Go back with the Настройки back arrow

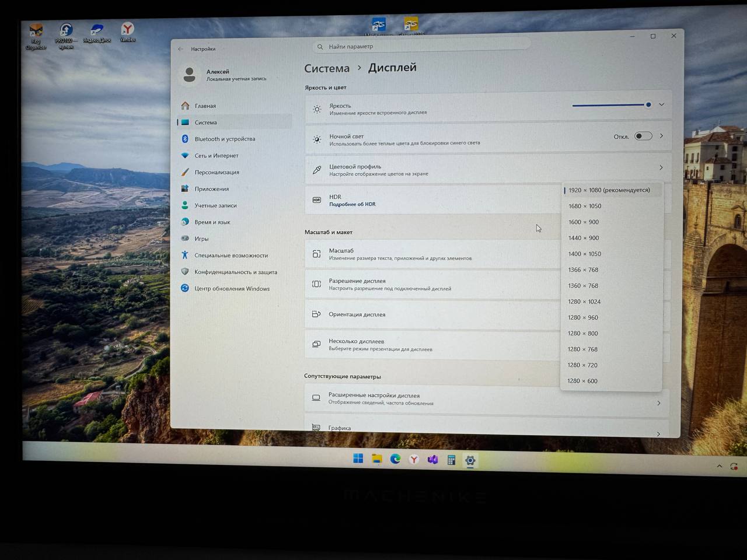click(x=181, y=49)
